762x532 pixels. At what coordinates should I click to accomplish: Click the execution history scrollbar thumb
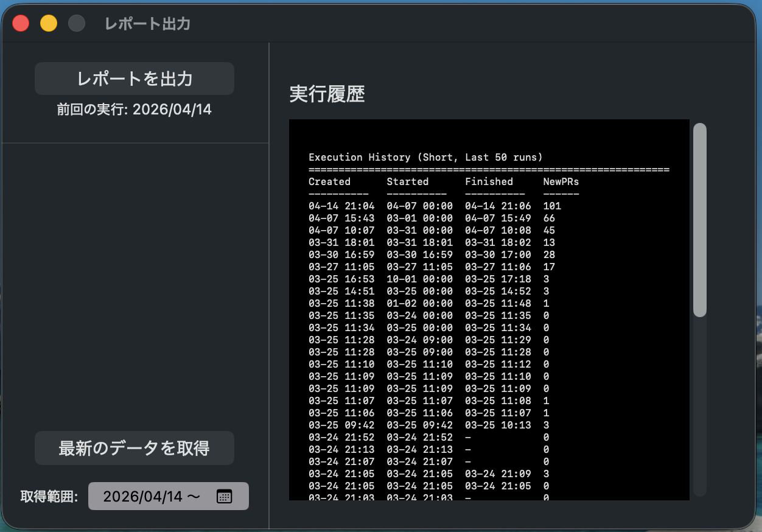click(x=700, y=219)
